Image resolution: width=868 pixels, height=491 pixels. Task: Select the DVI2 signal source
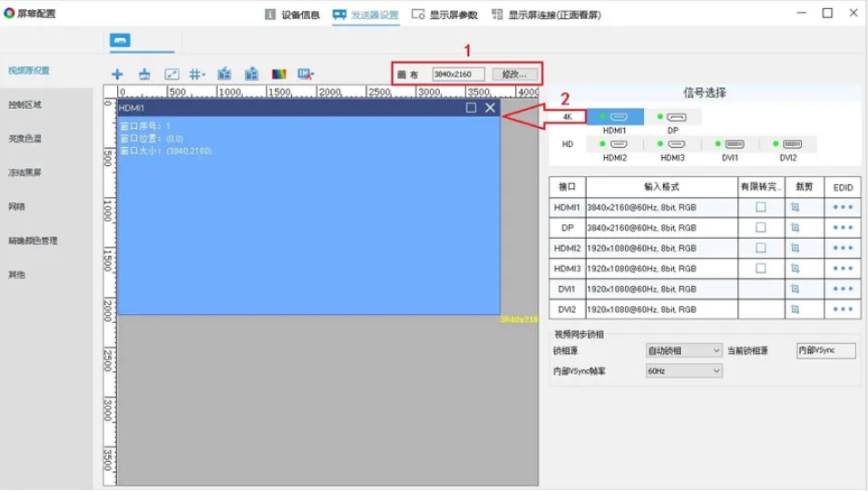tap(788, 144)
